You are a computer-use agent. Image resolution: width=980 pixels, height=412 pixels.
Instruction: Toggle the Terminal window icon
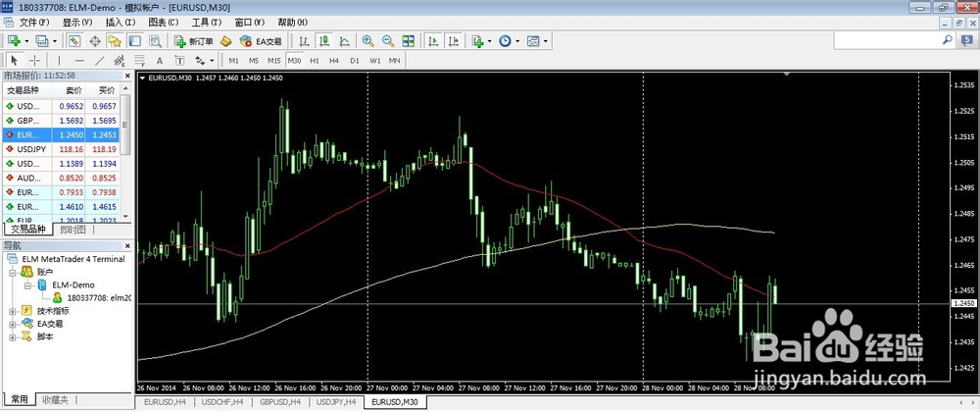[134, 41]
